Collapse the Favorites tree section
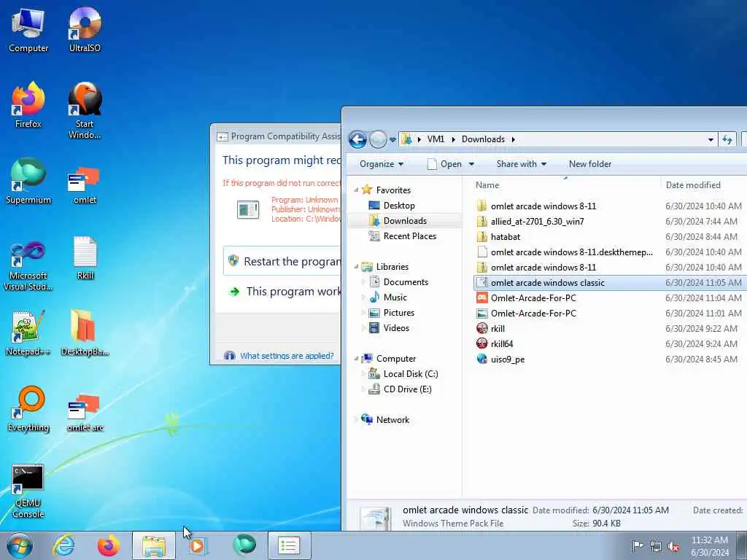This screenshot has height=560, width=747. point(356,190)
